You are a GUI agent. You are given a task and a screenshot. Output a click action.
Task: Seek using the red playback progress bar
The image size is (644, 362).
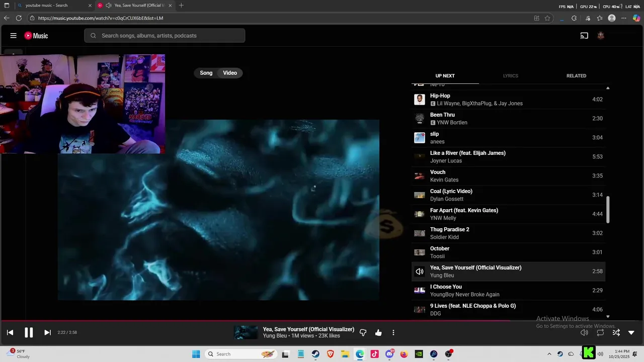tap(322, 320)
